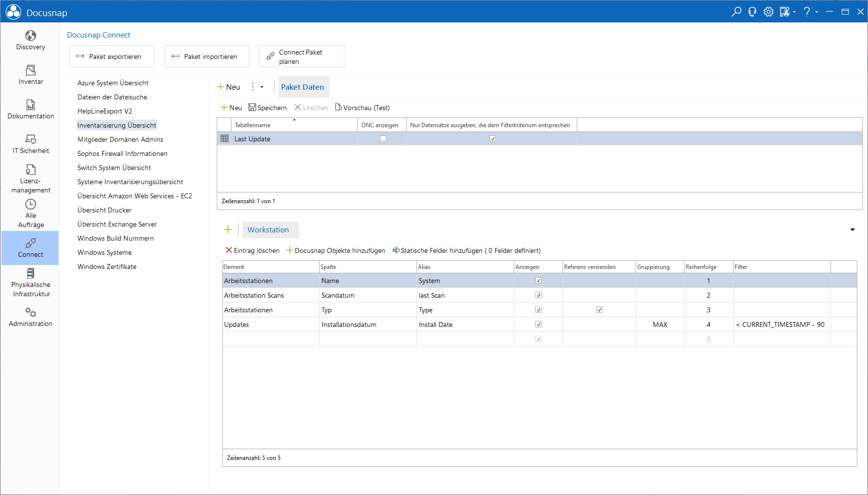Click the search magnifier in title bar
Screen dimensions: 868x495
point(736,12)
